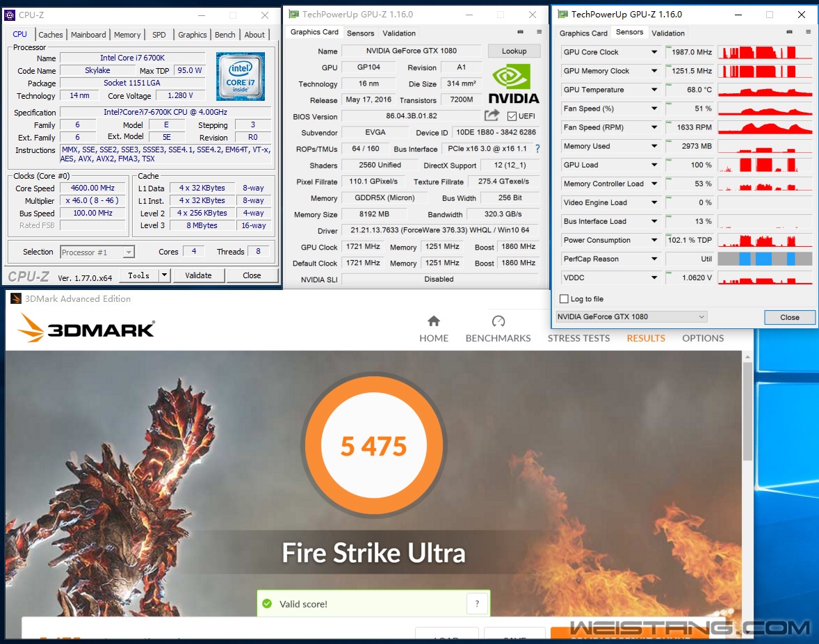Viewport: 819px width, 644px height.
Task: Switch to the Sensors tab in GPU-Z
Action: 360,33
